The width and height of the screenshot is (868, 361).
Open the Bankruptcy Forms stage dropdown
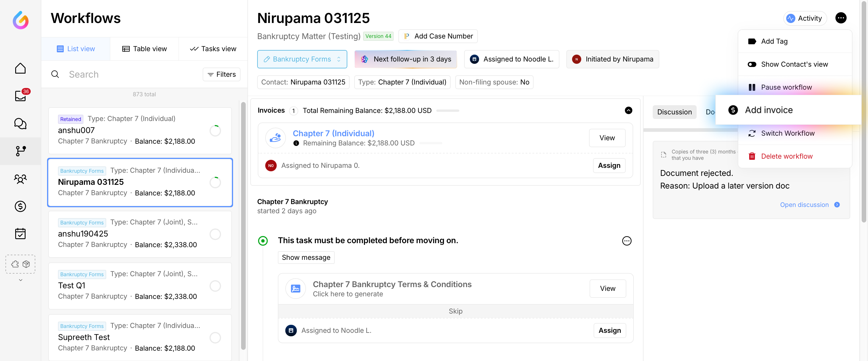302,59
